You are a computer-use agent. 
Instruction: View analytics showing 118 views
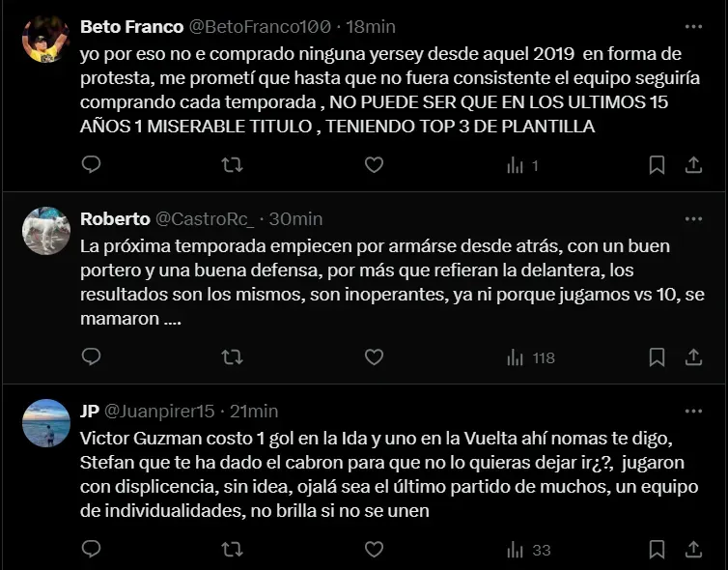tap(531, 357)
